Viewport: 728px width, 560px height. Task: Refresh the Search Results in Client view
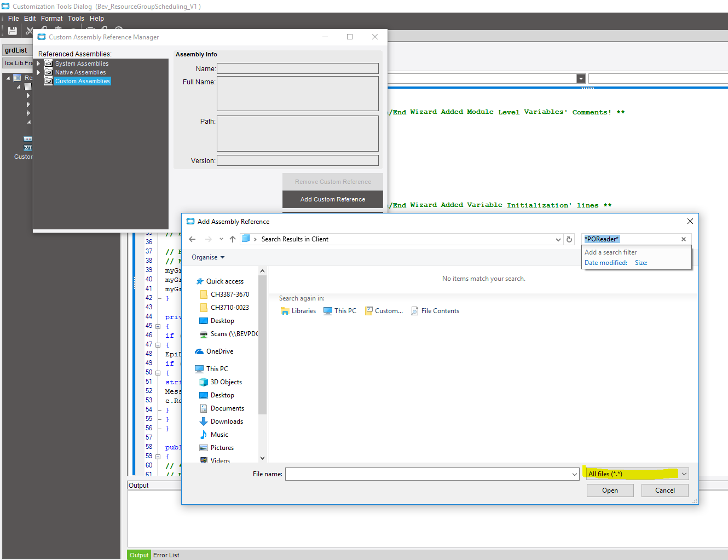[x=569, y=239]
